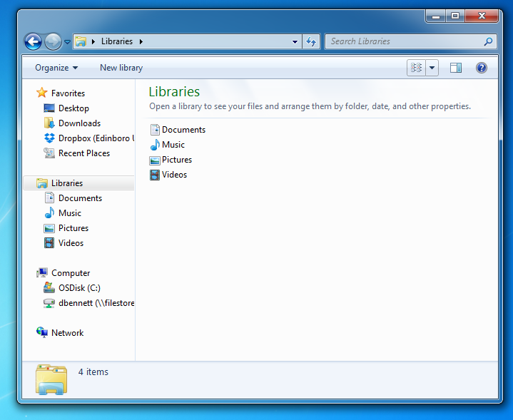Click the Change your view icon

[x=416, y=68]
